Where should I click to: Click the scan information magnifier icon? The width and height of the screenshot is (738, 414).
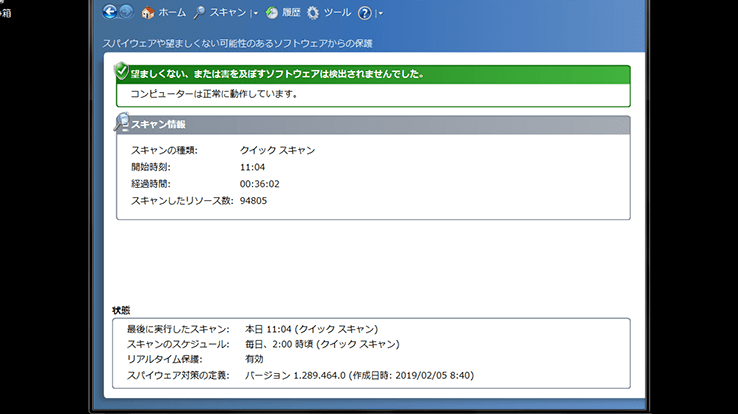[122, 122]
